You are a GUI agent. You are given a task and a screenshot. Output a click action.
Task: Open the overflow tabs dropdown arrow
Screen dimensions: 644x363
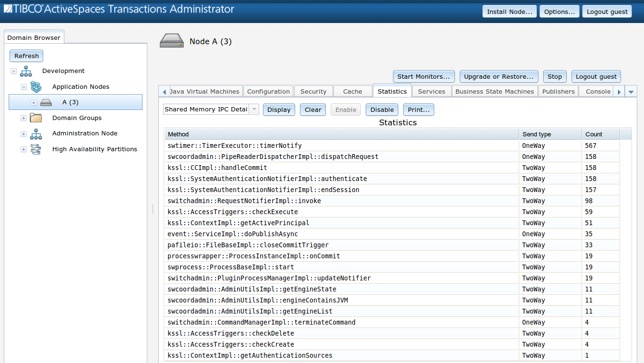631,91
